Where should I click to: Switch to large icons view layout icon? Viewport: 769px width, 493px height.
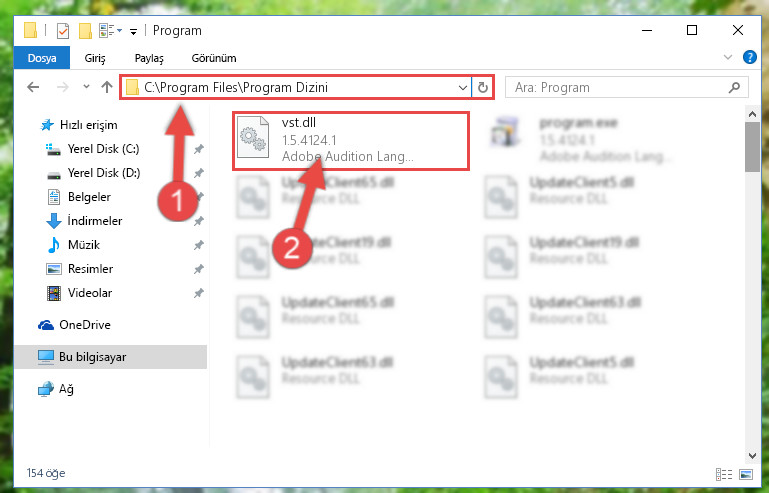746,474
